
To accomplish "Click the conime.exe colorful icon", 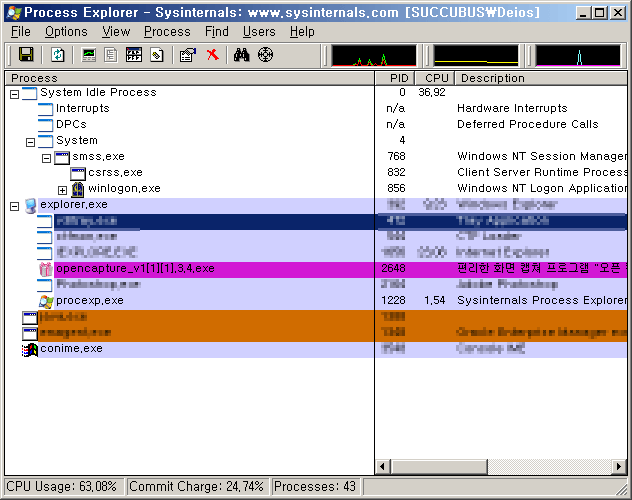I will 30,349.
